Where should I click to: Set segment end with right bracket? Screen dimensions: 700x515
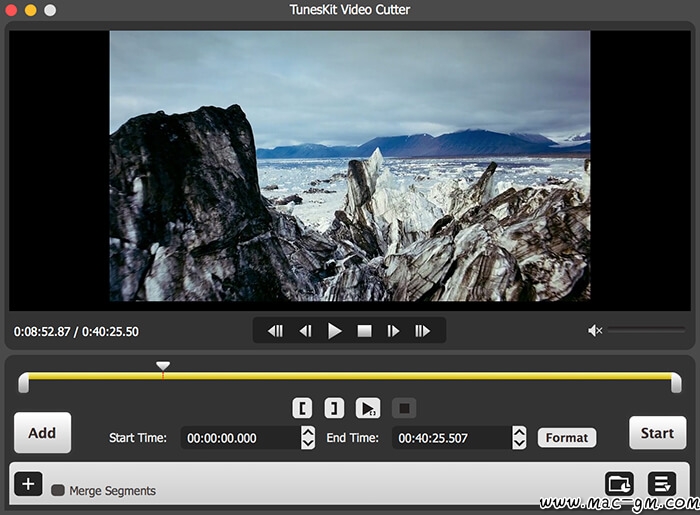(334, 408)
